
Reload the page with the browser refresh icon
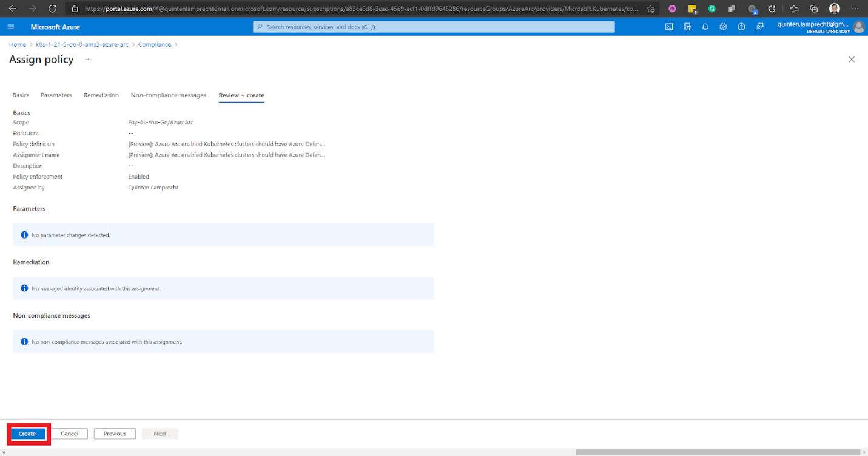(52, 9)
